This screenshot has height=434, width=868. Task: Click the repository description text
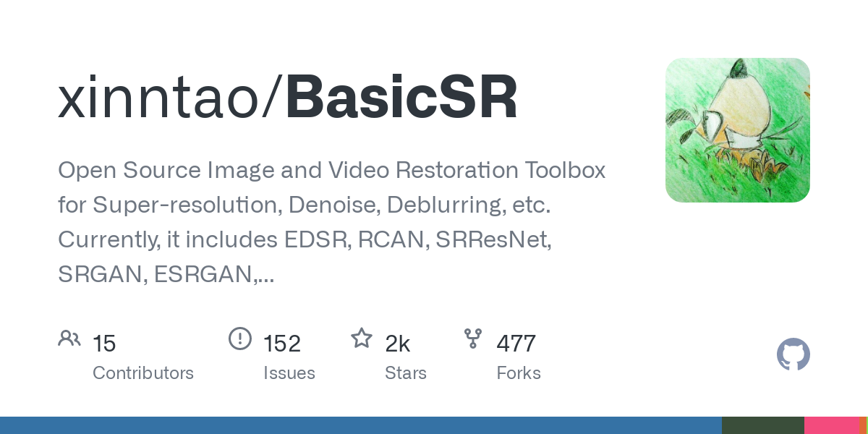pos(332,222)
